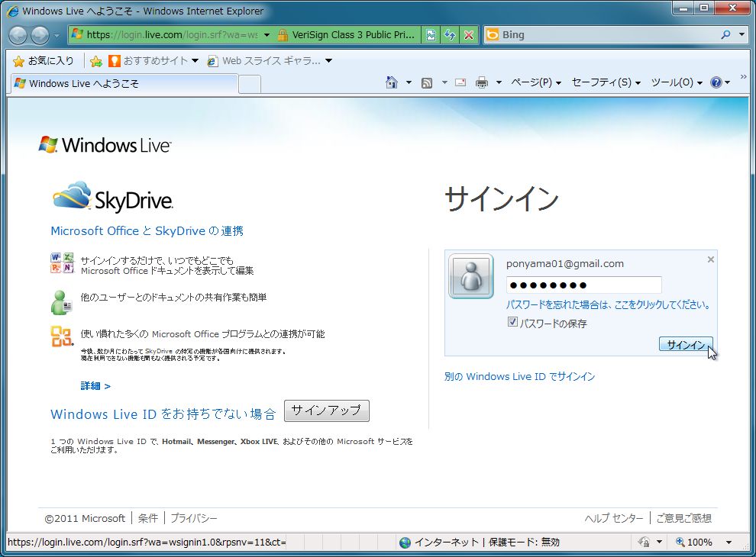Viewport: 756px width, 557px height.
Task: Open recent pages dropdown beside navigation arrows
Action: pos(57,35)
